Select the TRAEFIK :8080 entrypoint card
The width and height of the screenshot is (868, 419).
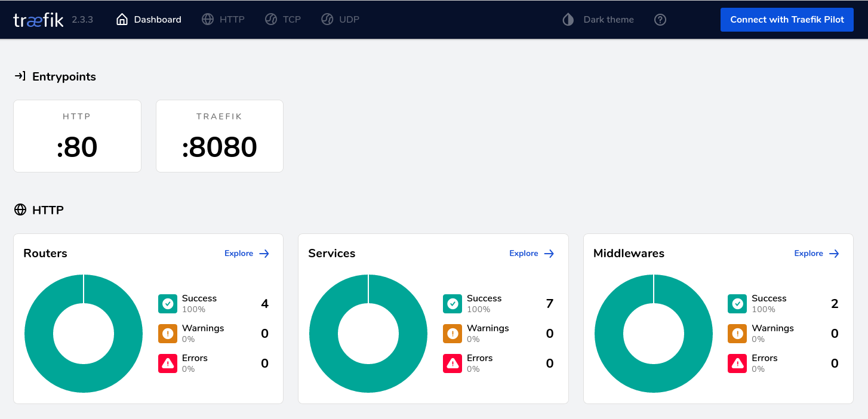(220, 136)
